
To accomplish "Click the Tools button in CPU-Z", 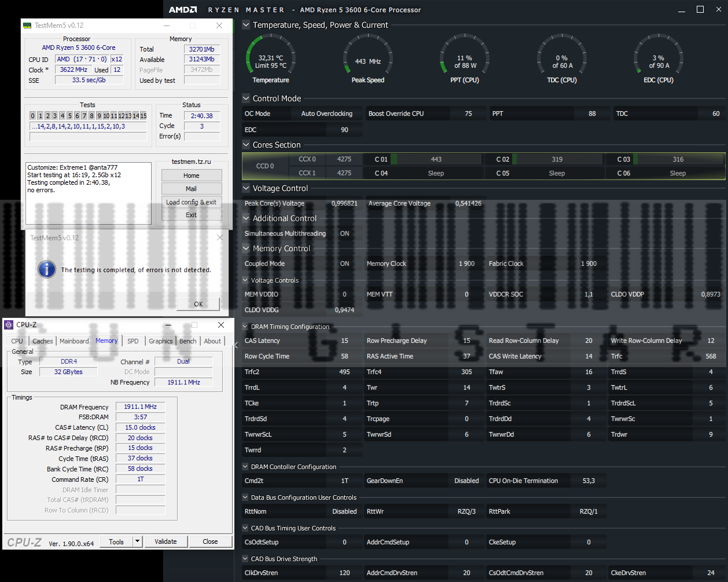I will coord(116,542).
